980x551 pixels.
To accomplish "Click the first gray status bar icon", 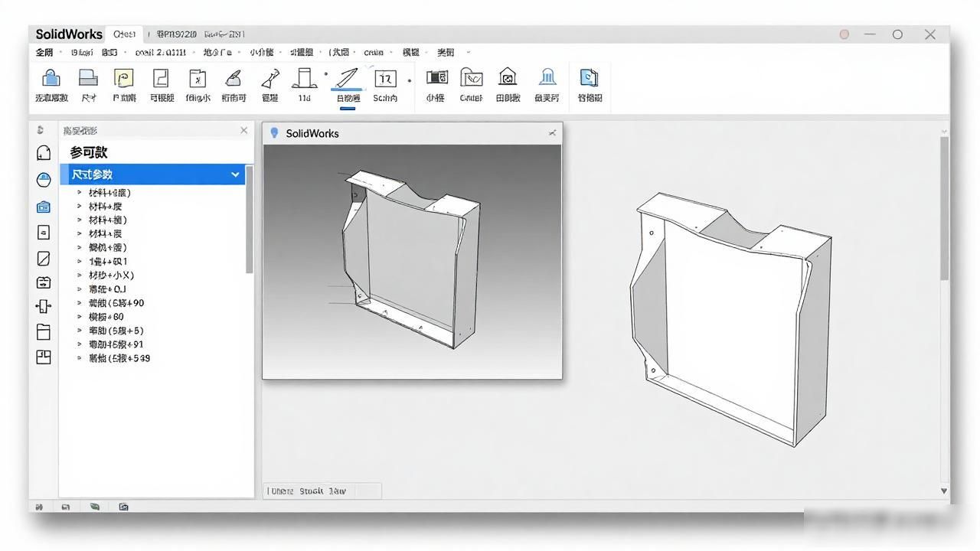I will click(39, 507).
